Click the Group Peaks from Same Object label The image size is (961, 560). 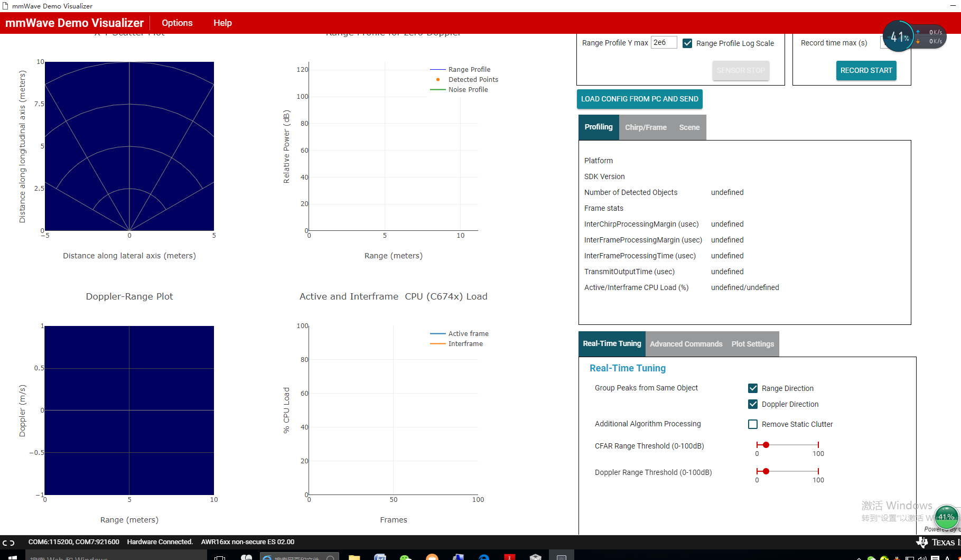point(646,388)
